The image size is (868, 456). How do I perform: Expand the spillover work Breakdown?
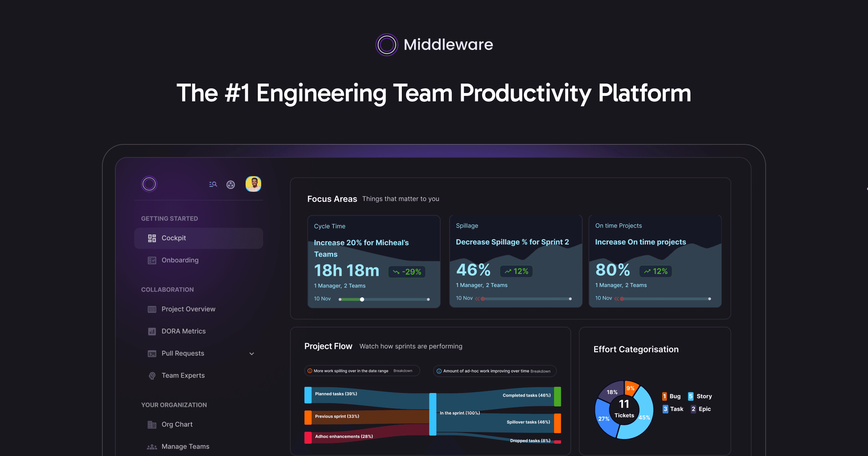(403, 371)
